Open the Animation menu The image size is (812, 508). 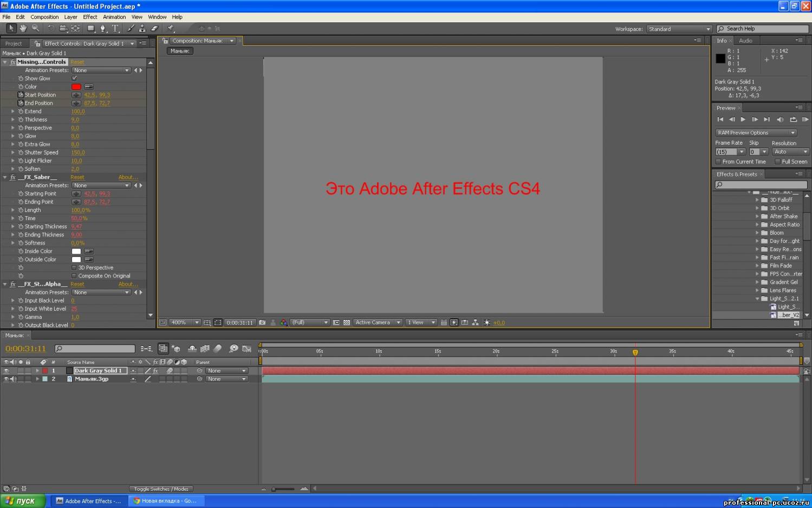pos(114,17)
